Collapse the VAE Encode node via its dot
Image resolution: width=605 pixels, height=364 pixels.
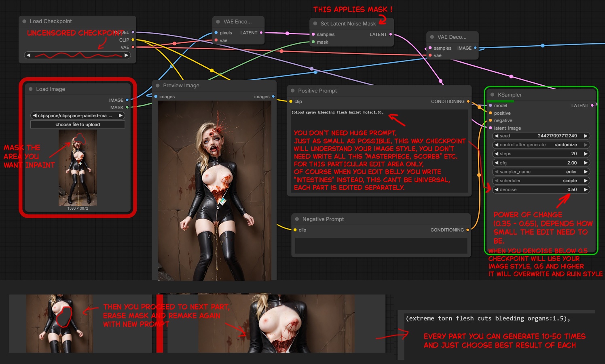(x=218, y=22)
